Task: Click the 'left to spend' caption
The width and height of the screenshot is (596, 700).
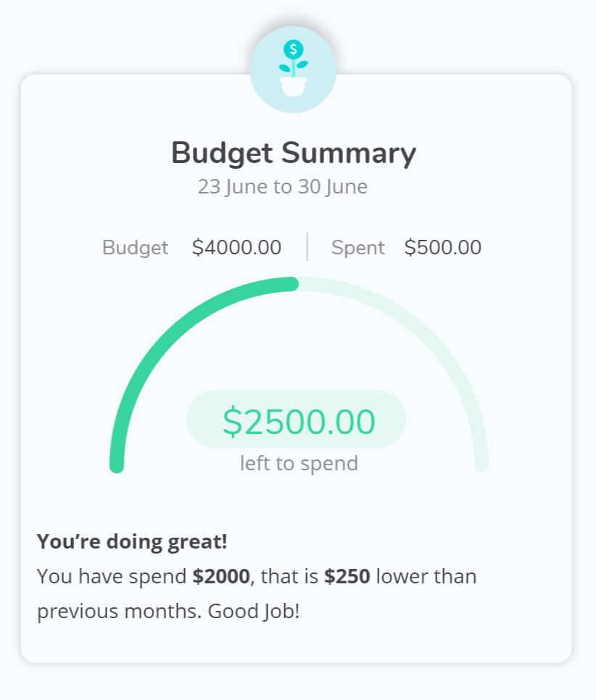Action: 299,463
